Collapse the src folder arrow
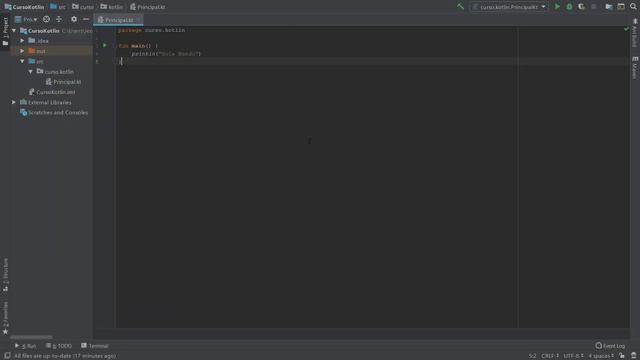 22,61
